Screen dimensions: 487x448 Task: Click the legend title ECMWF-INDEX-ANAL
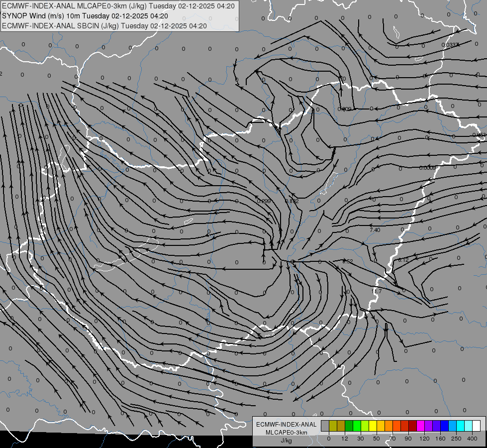[287, 425]
